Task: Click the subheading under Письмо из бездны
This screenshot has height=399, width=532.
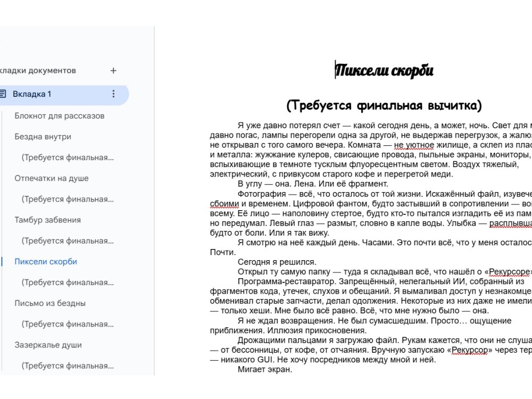Action: (x=68, y=324)
